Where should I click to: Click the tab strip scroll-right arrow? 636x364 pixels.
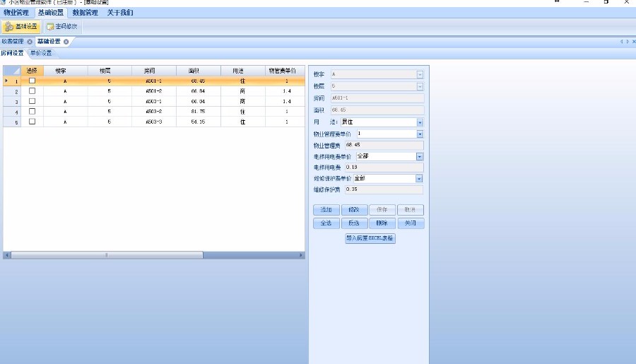click(x=628, y=42)
